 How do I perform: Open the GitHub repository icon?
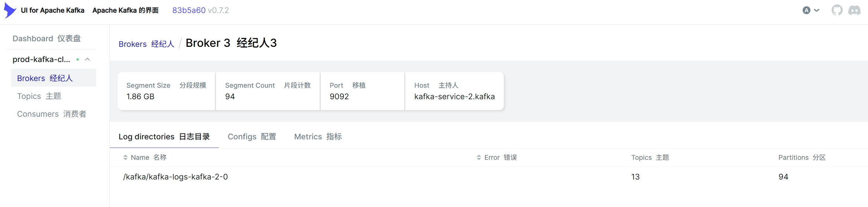[837, 10]
